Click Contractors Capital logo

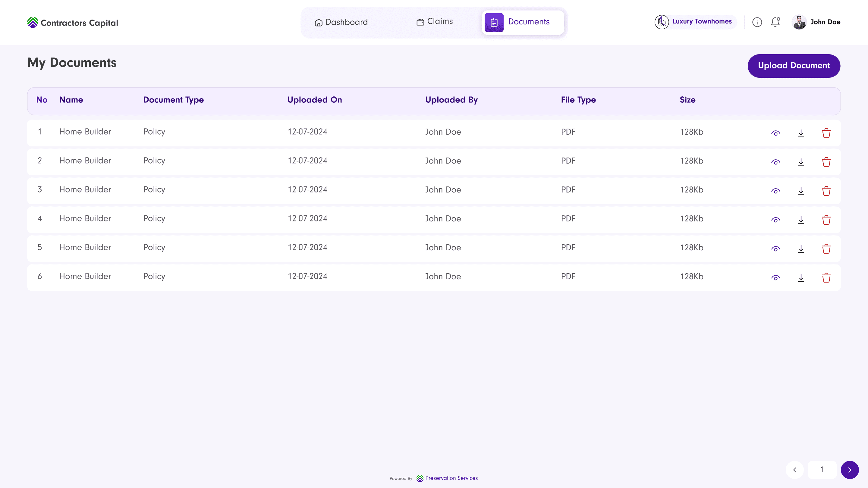click(x=72, y=23)
